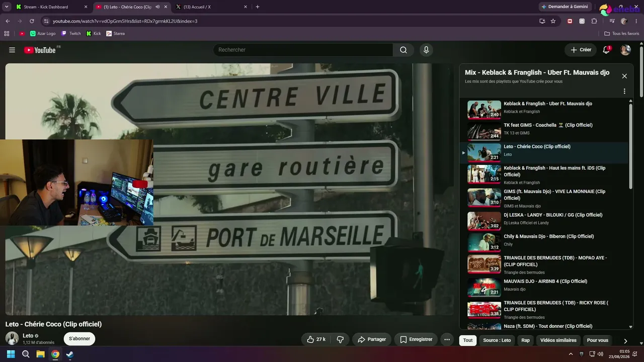
Task: Open the Chrome profile avatar
Action: pyautogui.click(x=624, y=21)
